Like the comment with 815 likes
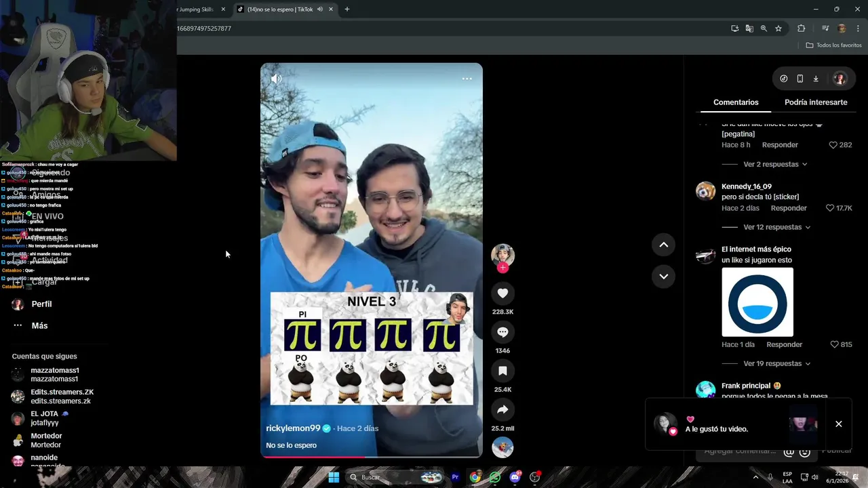Screen dimensions: 868x488 [834, 344]
